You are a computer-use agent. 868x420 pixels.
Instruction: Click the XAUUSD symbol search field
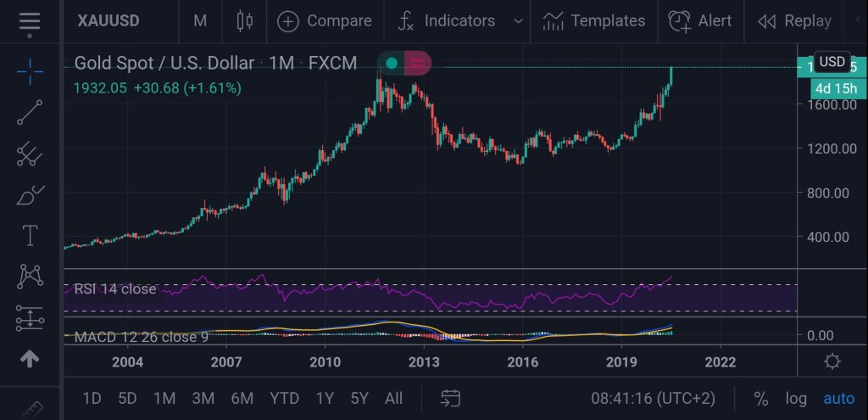(x=110, y=21)
